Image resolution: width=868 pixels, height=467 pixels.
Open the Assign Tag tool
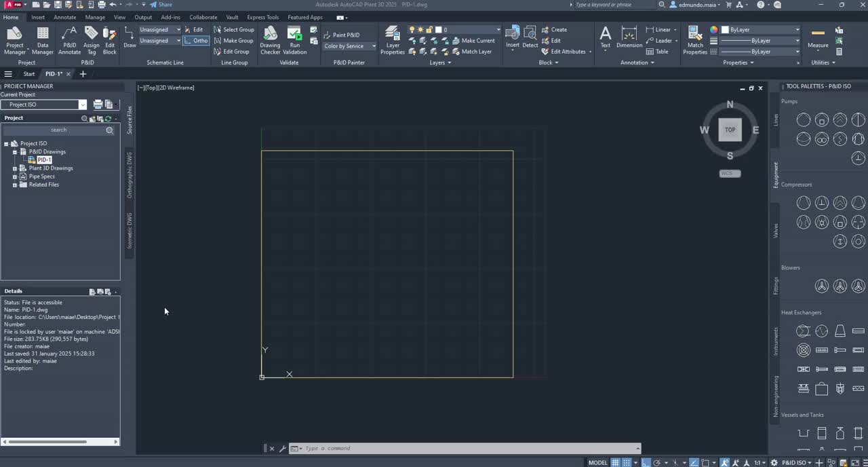coord(92,39)
